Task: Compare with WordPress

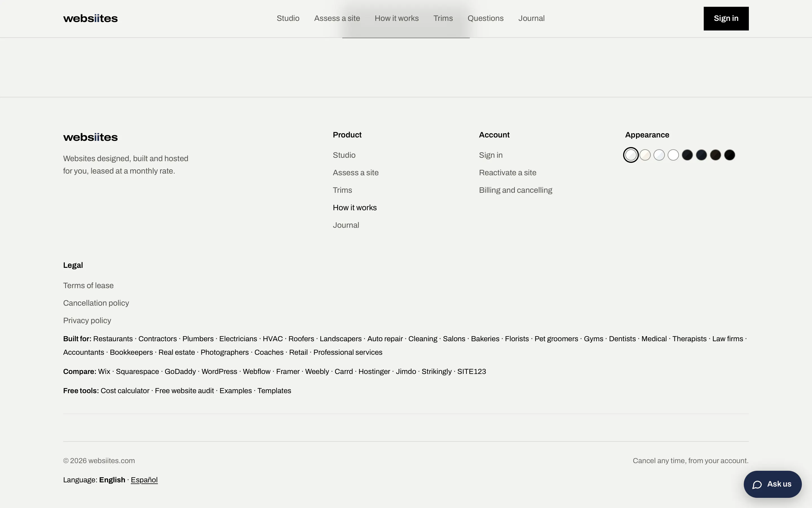Action: 219,372
